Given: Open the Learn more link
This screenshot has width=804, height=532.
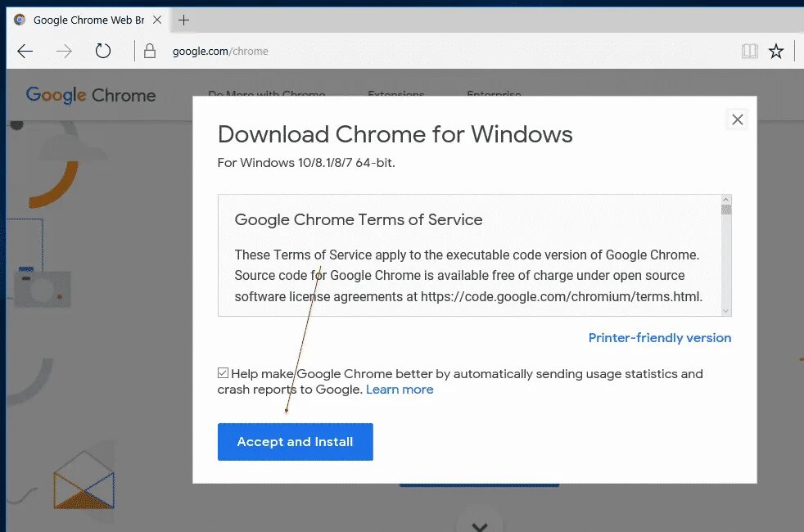Looking at the screenshot, I should [x=400, y=390].
